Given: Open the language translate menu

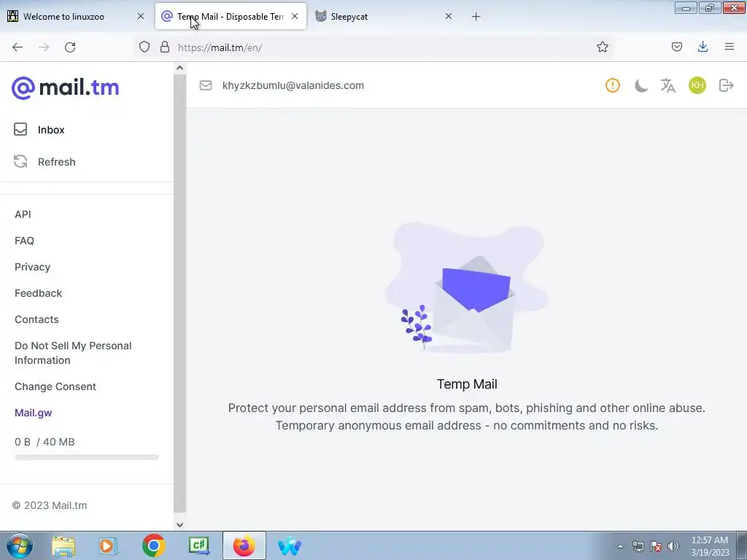Looking at the screenshot, I should [x=668, y=86].
